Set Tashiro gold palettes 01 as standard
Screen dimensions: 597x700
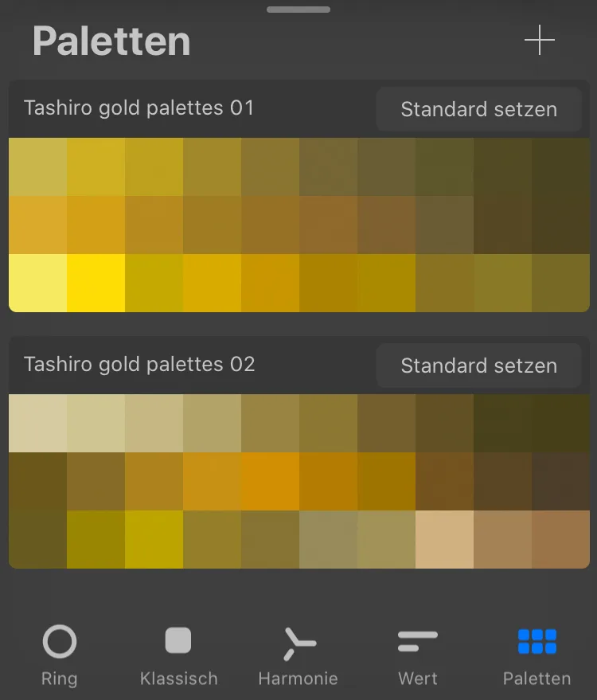(x=478, y=109)
